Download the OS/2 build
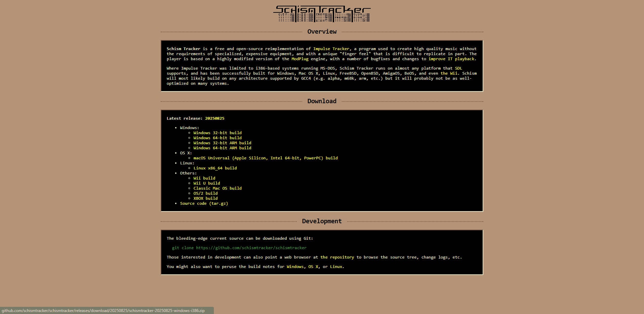 pyautogui.click(x=205, y=193)
